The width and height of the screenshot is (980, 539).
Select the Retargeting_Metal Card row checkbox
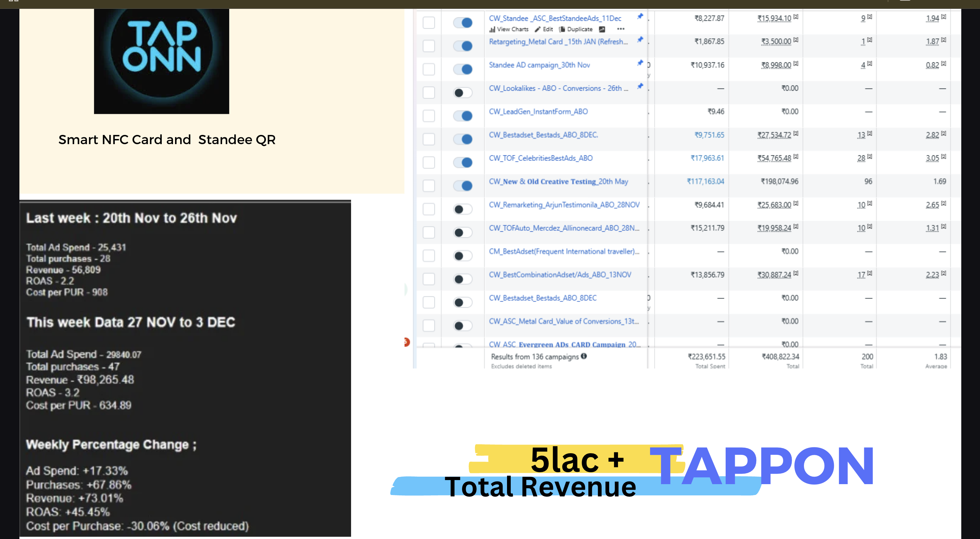pyautogui.click(x=429, y=46)
